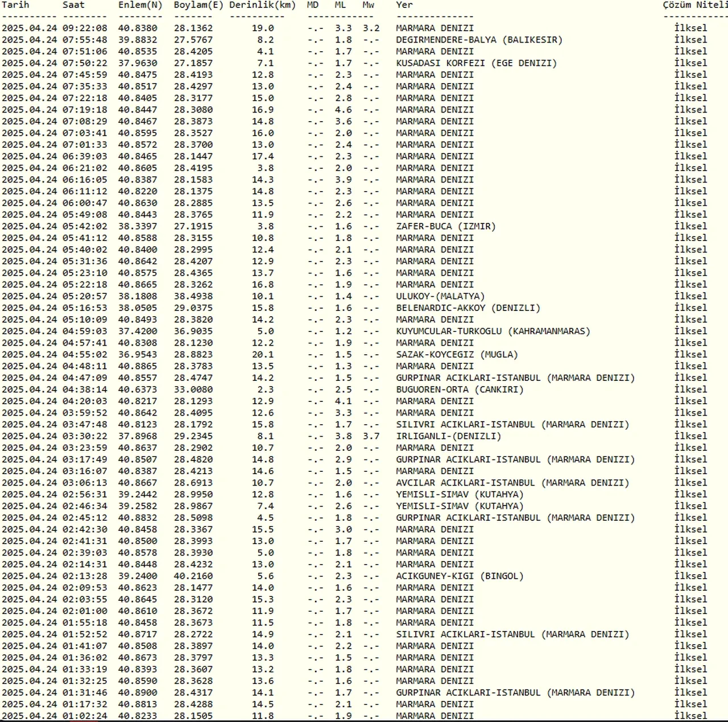Screen dimensions: 728x722
Task: Click the Saat column header
Action: 73,5
